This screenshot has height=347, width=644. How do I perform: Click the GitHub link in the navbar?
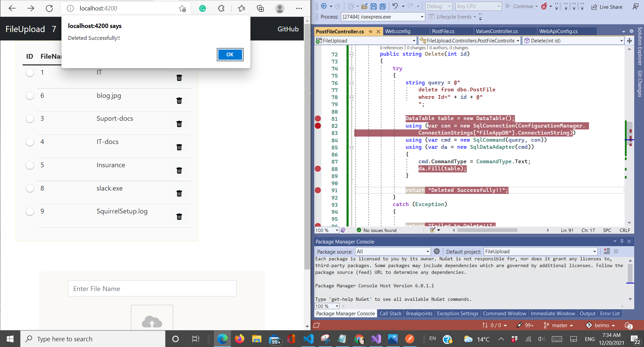pyautogui.click(x=288, y=29)
